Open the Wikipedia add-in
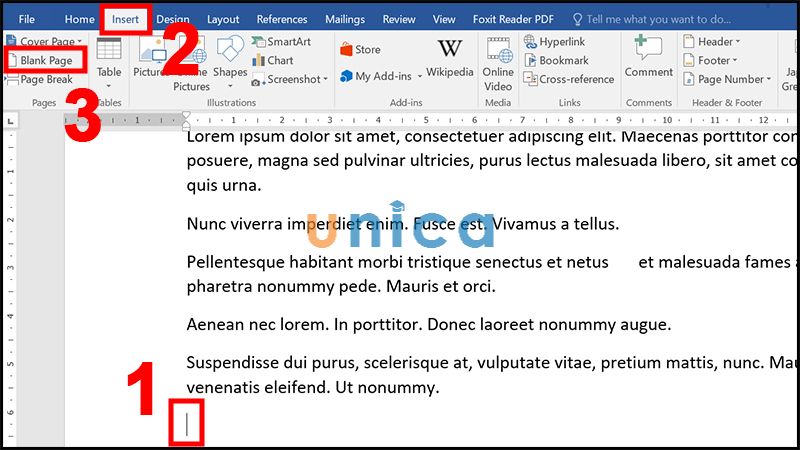The image size is (800, 450). click(x=449, y=58)
